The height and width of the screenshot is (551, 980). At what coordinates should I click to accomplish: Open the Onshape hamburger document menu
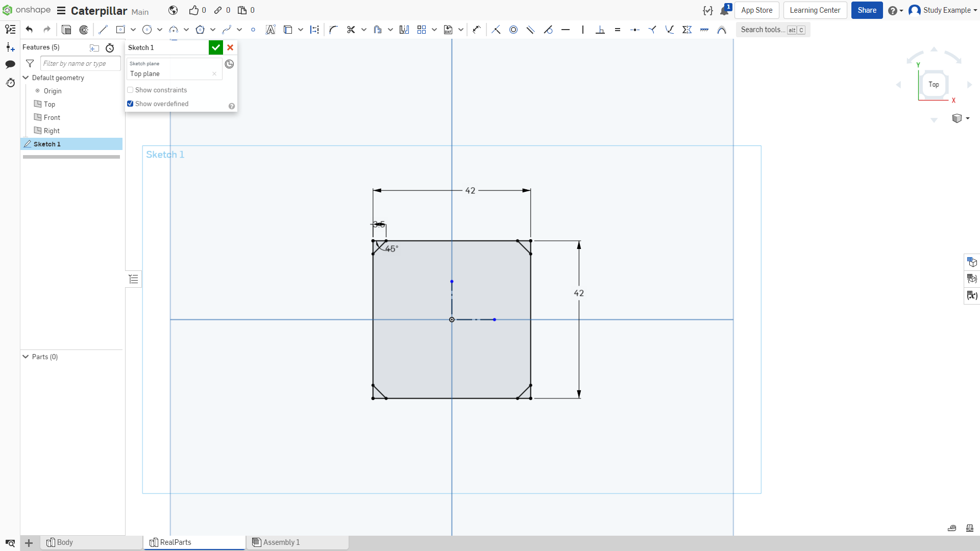point(61,11)
